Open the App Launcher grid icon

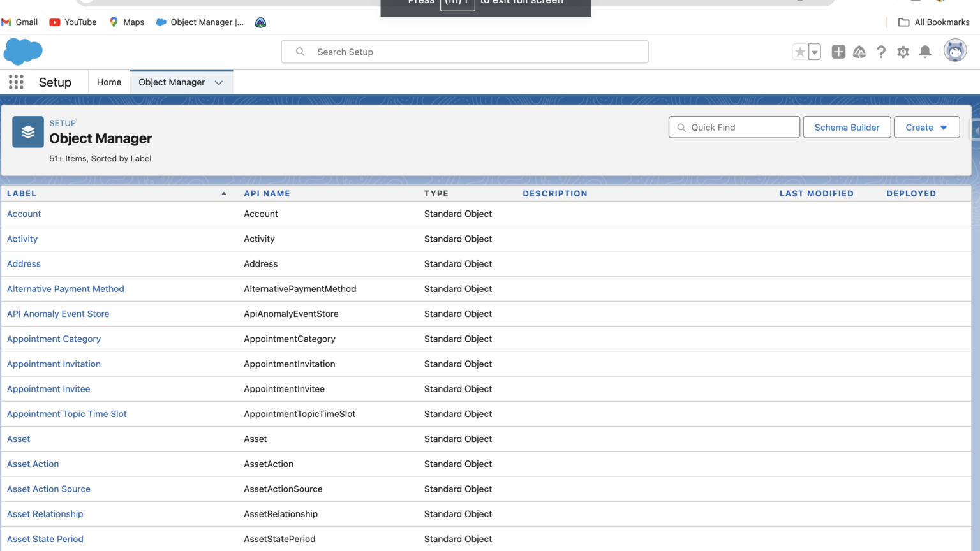coord(15,82)
